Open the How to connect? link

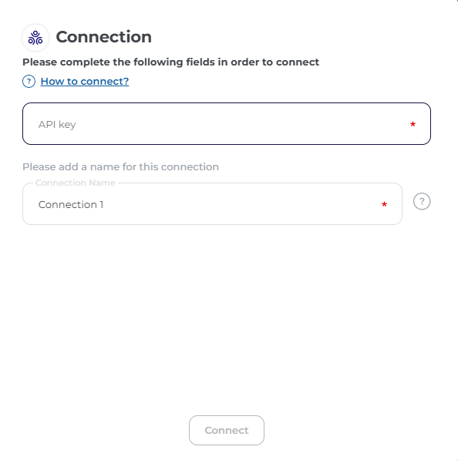[x=85, y=81]
